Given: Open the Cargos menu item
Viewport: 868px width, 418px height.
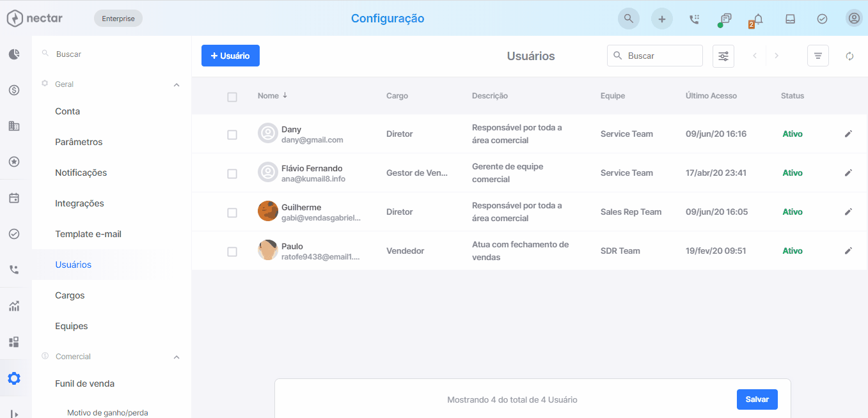Looking at the screenshot, I should click(70, 295).
